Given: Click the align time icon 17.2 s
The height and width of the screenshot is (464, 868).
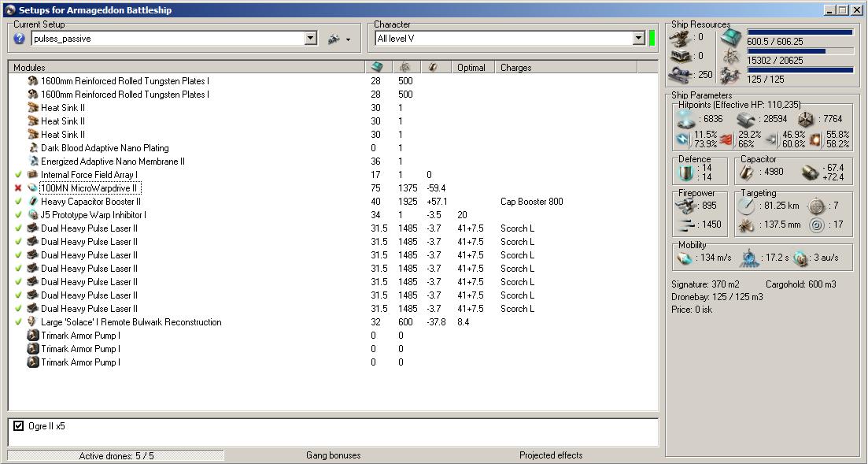Looking at the screenshot, I should pyautogui.click(x=748, y=258).
